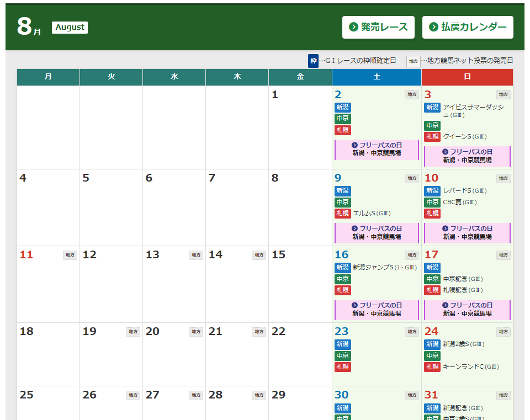Click the 札幌 racecourse badge on August 9

[343, 214]
